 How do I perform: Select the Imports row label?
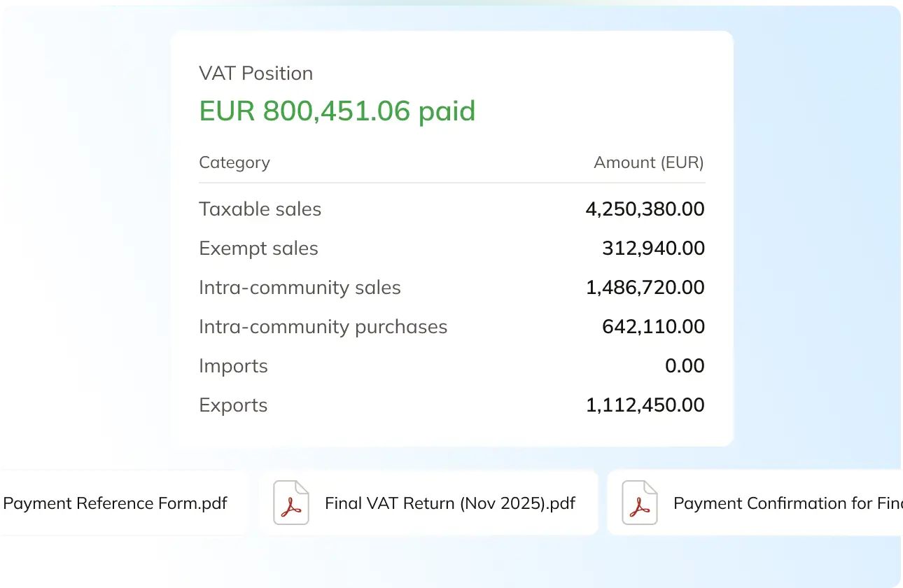pyautogui.click(x=233, y=366)
